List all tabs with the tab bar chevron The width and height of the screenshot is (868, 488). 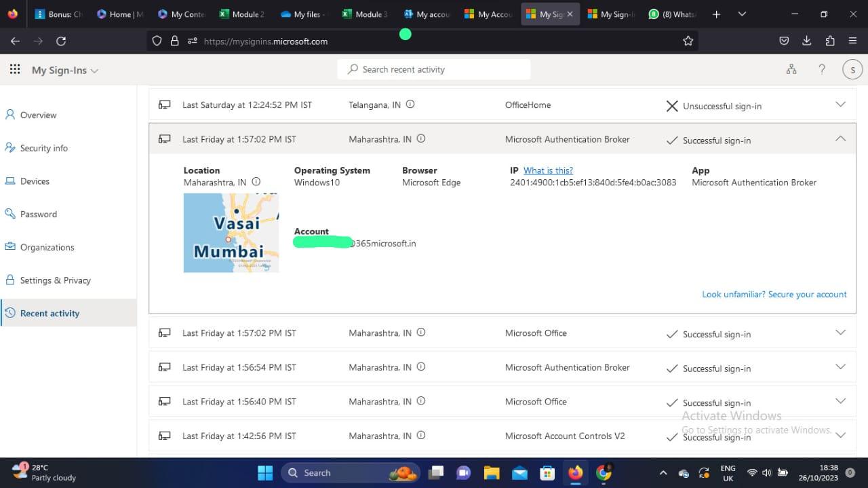(x=742, y=14)
